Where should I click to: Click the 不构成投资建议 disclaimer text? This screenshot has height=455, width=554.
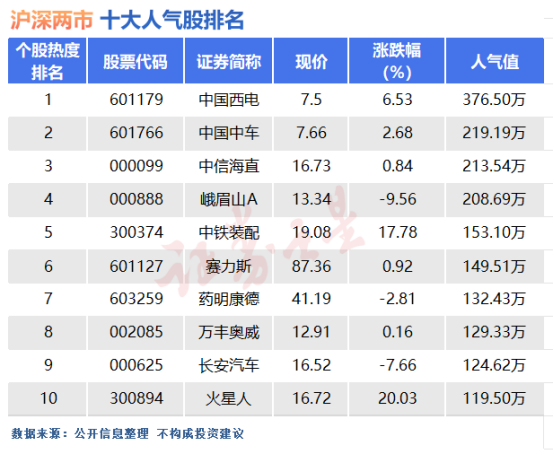point(200,433)
